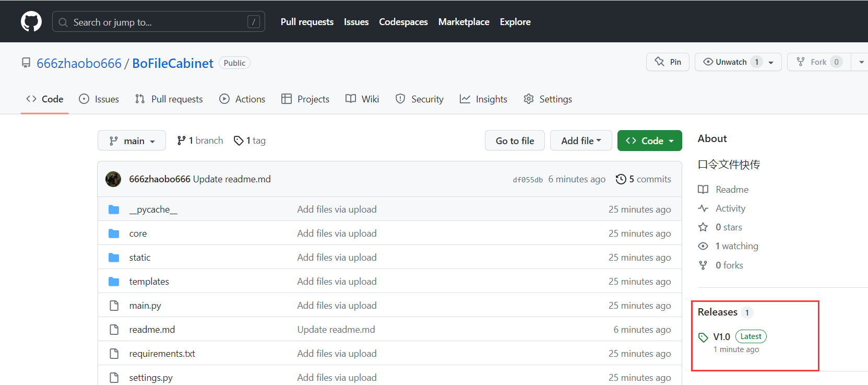The width and height of the screenshot is (868, 385).
Task: Click the Activity pulse icon
Action: [x=703, y=208]
